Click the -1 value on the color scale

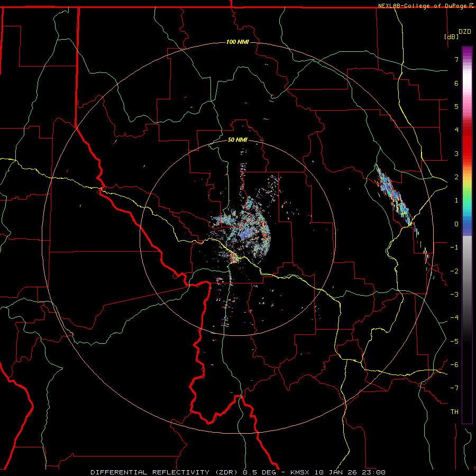click(454, 248)
